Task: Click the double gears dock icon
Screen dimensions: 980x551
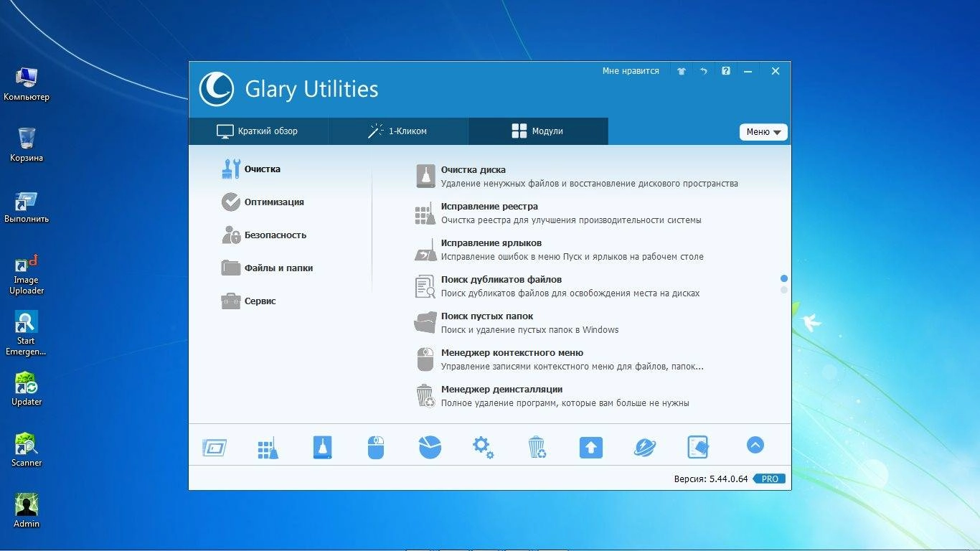Action: [x=483, y=448]
